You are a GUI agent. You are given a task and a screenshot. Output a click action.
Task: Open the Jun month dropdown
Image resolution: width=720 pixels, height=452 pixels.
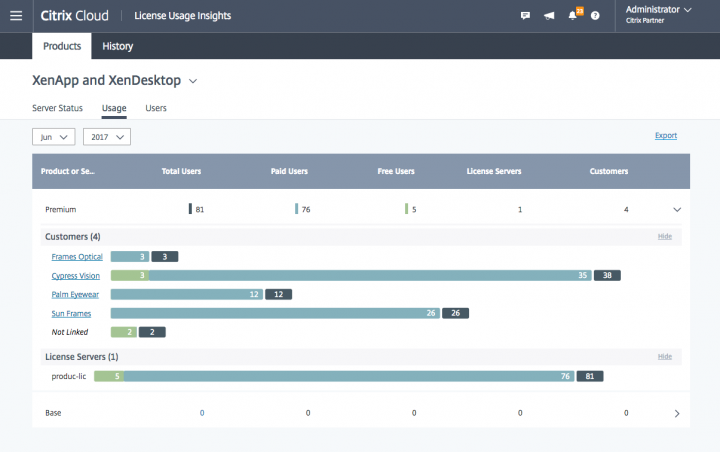(53, 136)
